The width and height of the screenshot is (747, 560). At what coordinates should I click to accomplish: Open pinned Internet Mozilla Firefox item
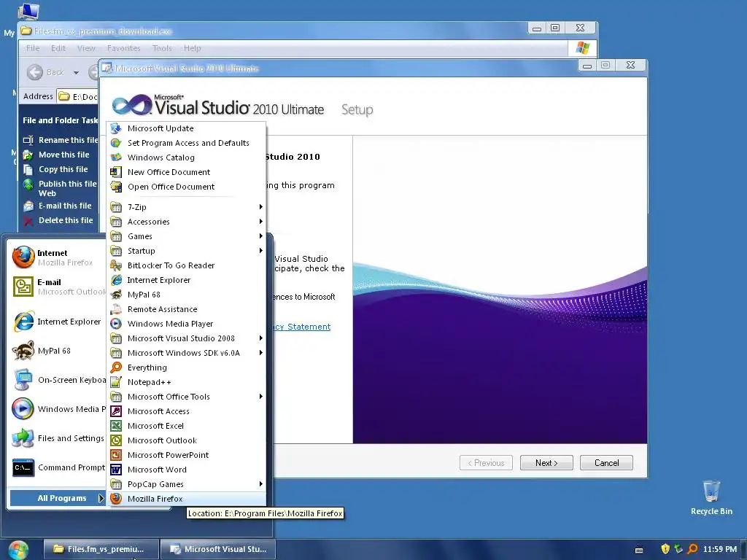click(x=57, y=257)
